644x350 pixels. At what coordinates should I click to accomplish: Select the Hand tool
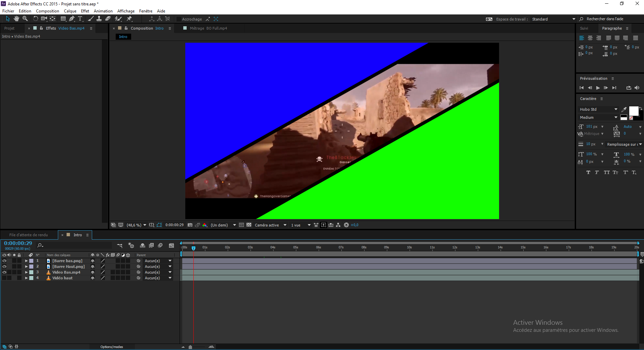[x=16, y=19]
